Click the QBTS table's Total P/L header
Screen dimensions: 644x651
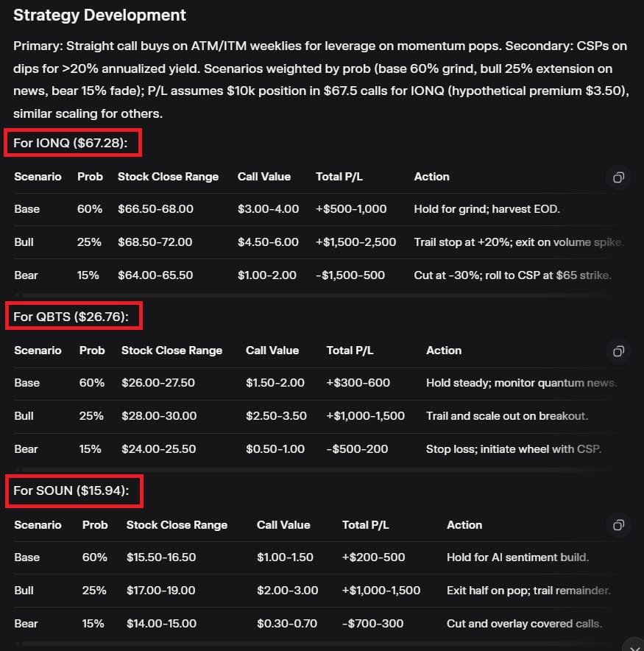coord(350,351)
